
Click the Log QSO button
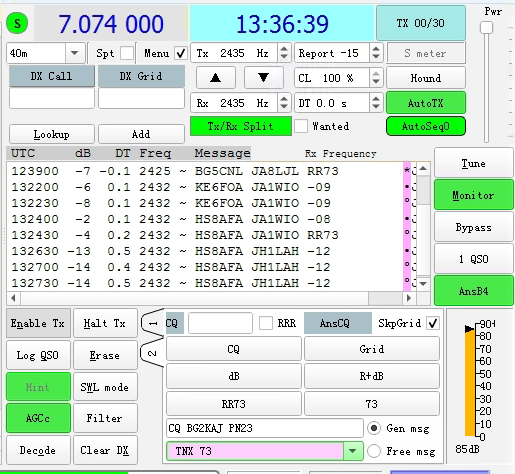[38, 355]
